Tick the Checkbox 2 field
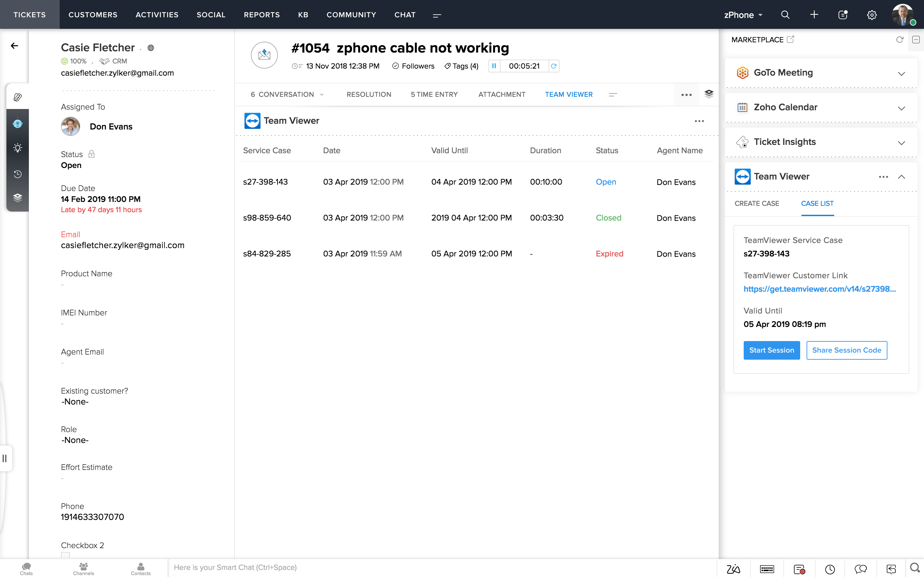This screenshot has height=577, width=924. [65, 555]
